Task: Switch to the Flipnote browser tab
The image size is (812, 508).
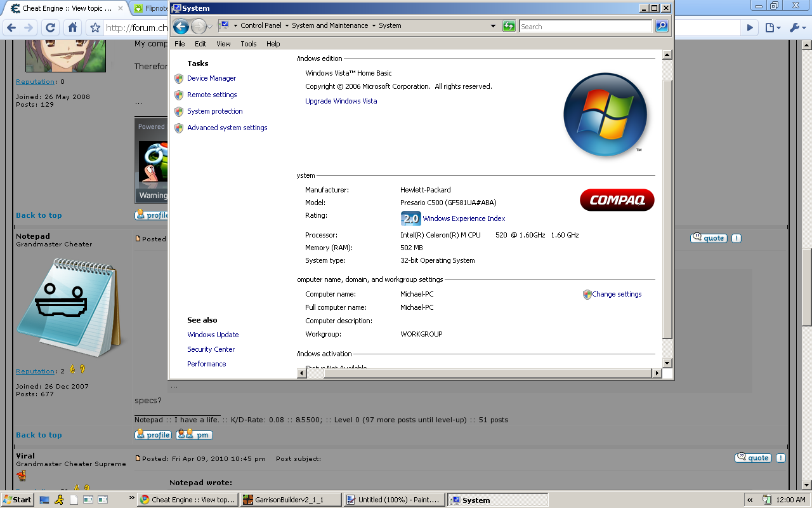Action: point(150,8)
